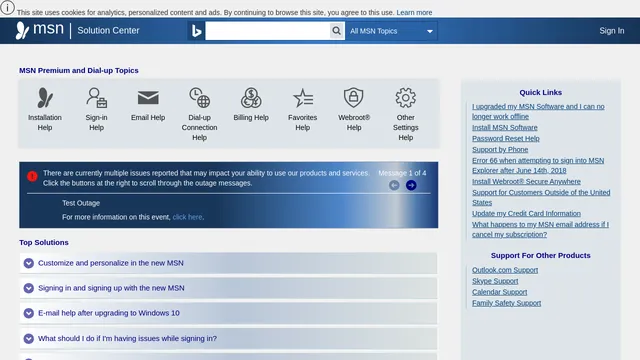Open Email Help envelope icon
640x360 pixels.
[148, 98]
